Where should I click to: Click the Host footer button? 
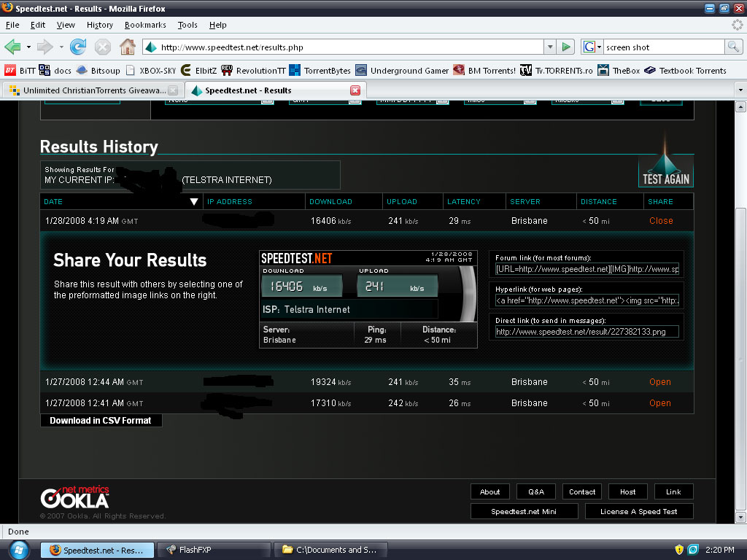tap(627, 491)
